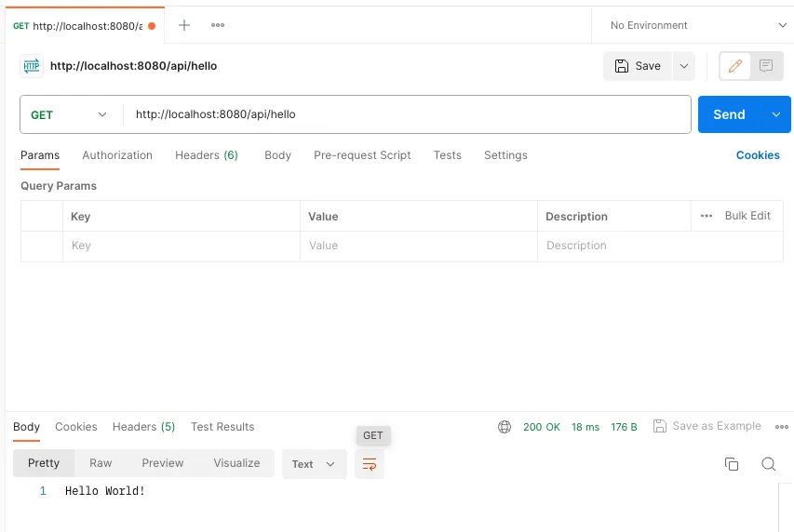
Task: Open query params column options ellipsis
Action: (707, 216)
